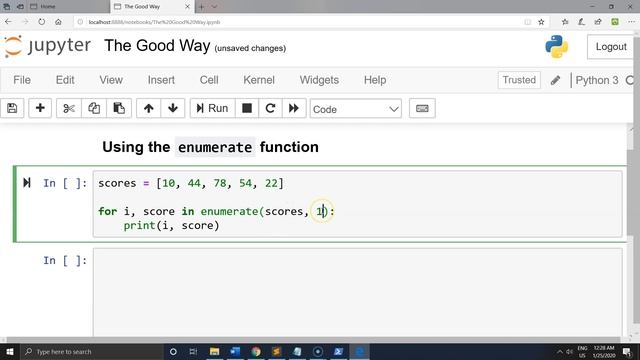Run the selected cell
The height and width of the screenshot is (360, 640).
point(212,108)
